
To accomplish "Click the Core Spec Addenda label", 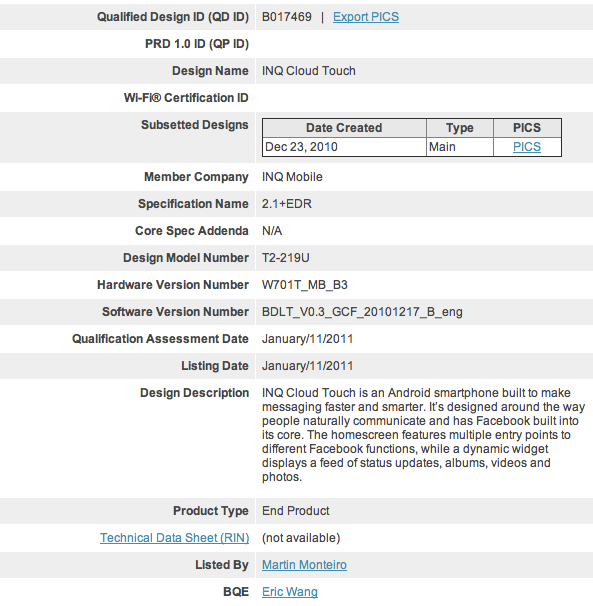I will click(x=191, y=231).
